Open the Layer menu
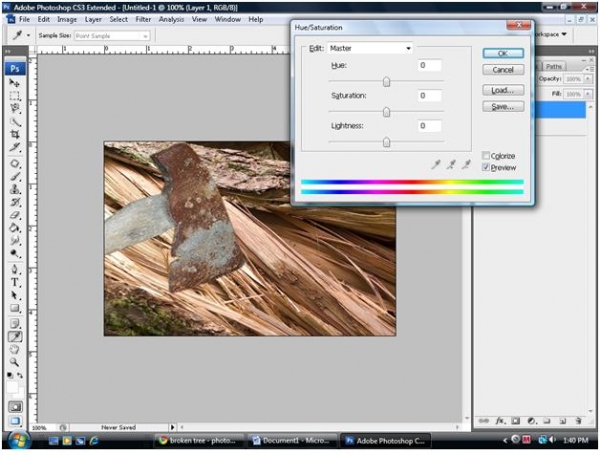600x455 pixels. coord(93,19)
